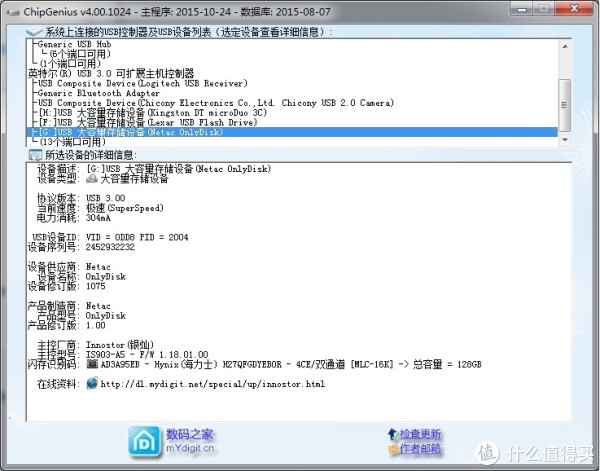Open the 作者邮箱 link

[x=420, y=449]
